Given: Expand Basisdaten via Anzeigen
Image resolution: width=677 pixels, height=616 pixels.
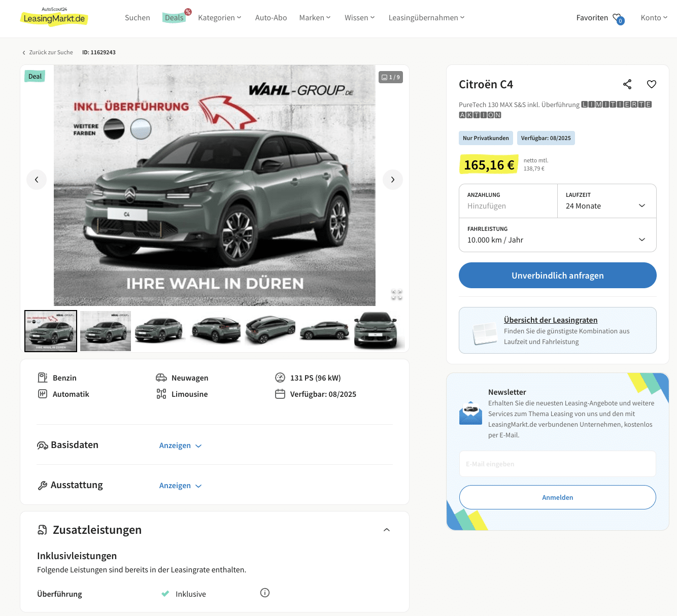Looking at the screenshot, I should point(181,446).
